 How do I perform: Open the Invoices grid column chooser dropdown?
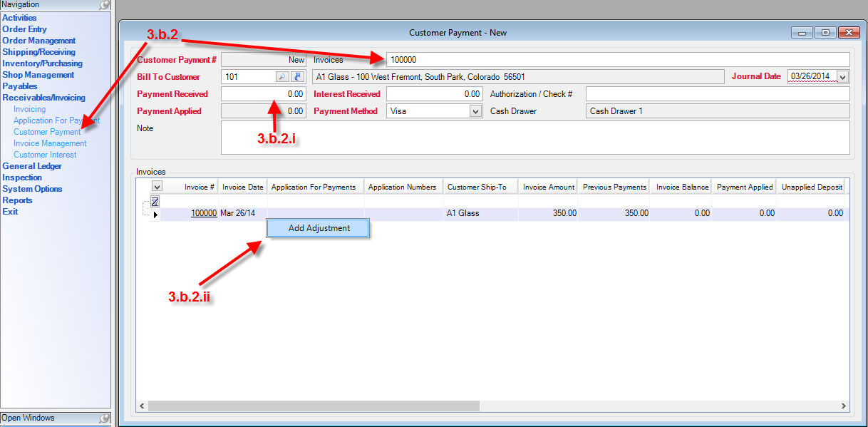[x=157, y=187]
